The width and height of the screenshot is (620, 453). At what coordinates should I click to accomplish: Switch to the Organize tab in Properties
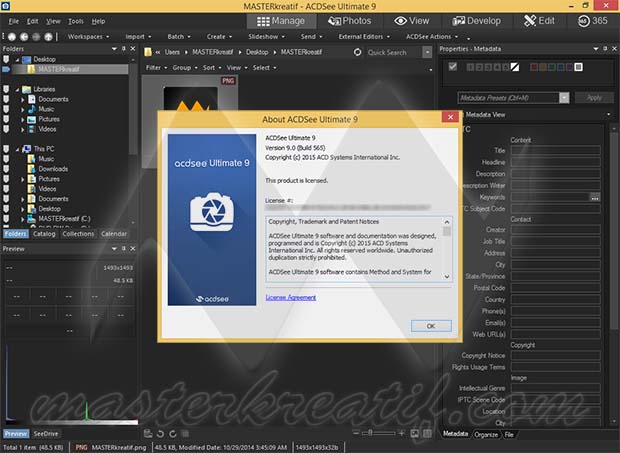(x=486, y=434)
